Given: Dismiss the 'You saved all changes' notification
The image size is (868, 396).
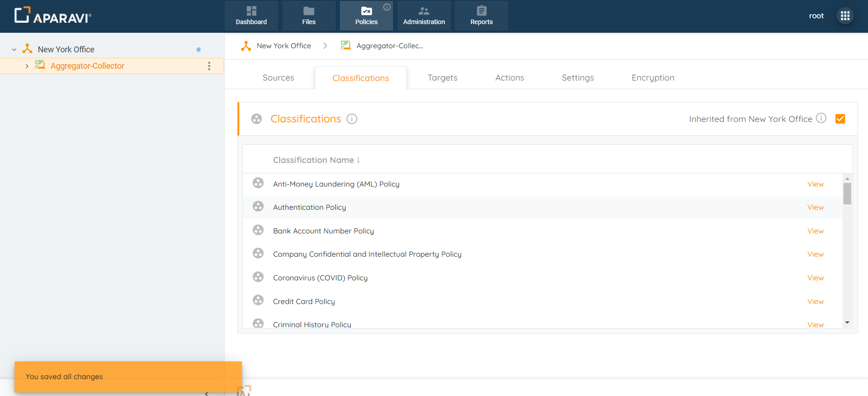Looking at the screenshot, I should click(128, 376).
